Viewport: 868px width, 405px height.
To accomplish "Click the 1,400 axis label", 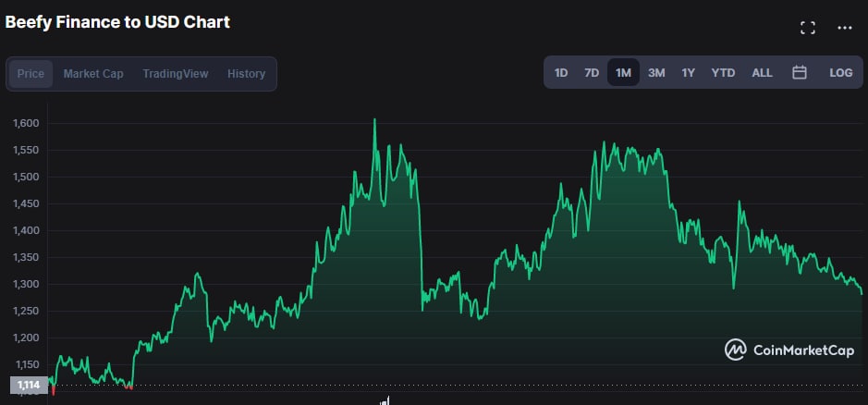I will [26, 230].
